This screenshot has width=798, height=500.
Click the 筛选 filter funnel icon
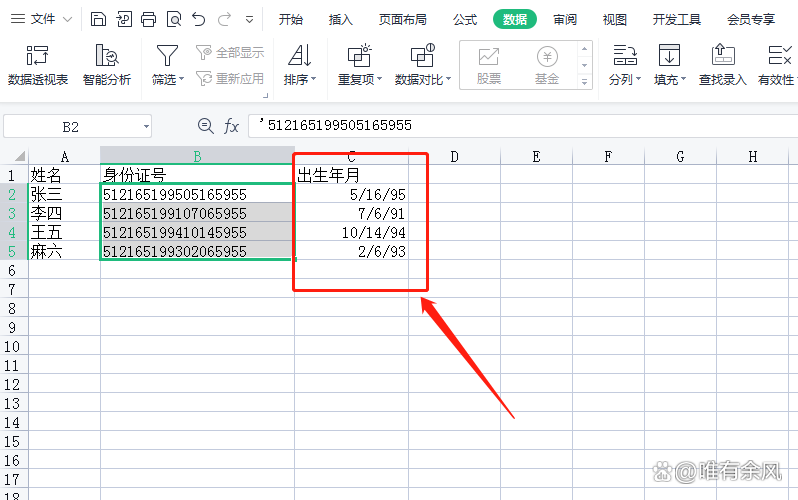[x=167, y=56]
